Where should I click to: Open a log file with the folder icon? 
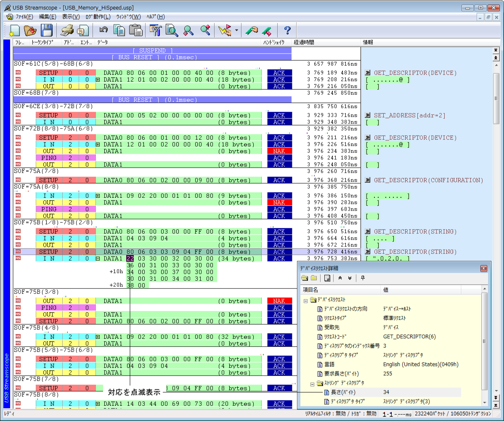click(30, 31)
